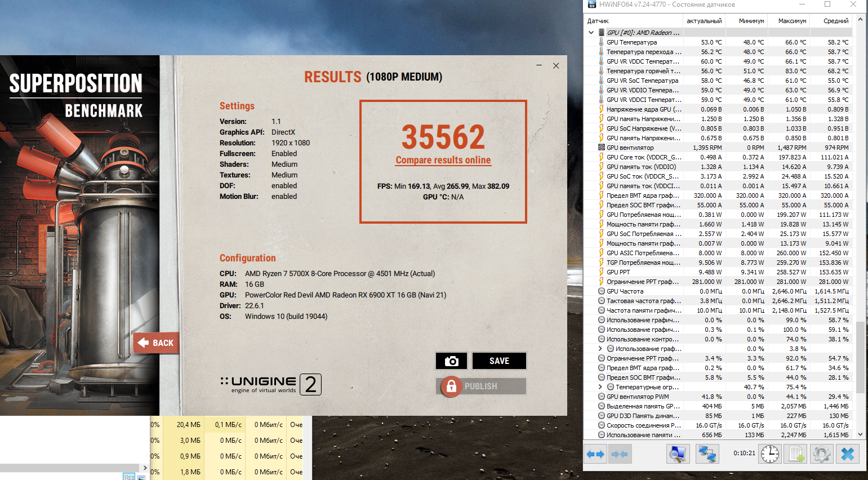Click the lightning icon of GPU PPT row
Screen dimensions: 868x480
pos(601,272)
